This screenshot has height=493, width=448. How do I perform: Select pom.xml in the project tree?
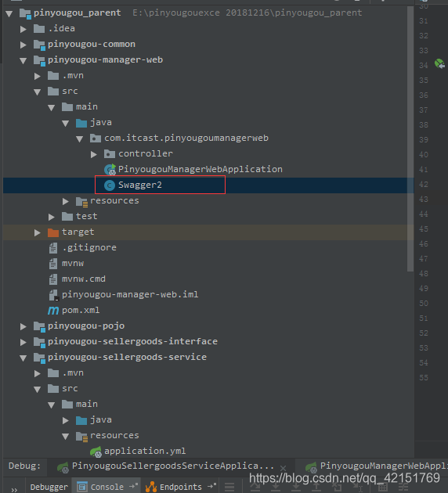[81, 311]
